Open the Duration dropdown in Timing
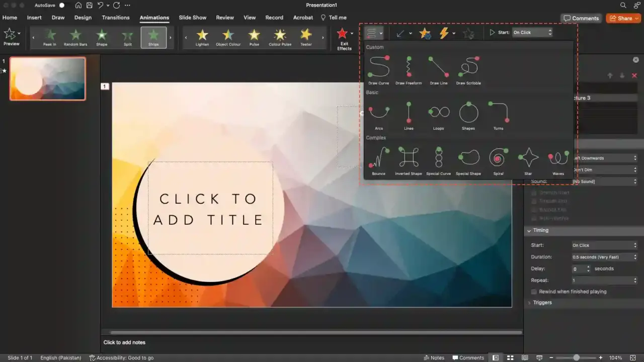644x362 pixels. 604,257
